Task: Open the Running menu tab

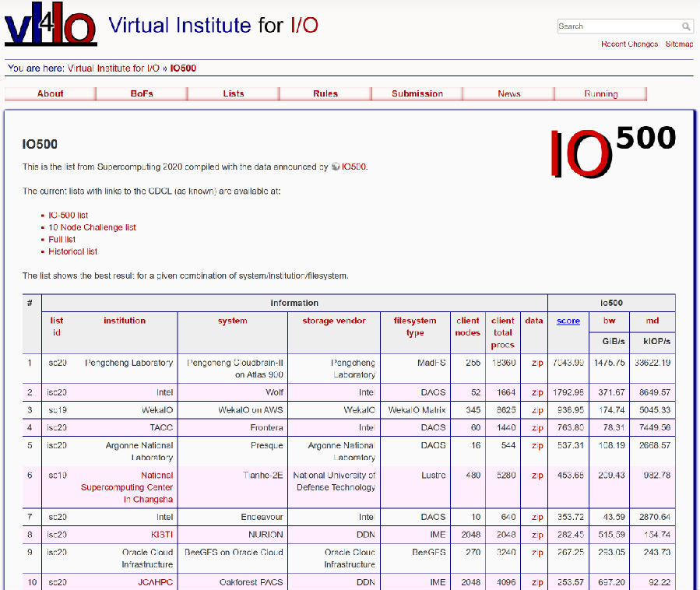Action: pyautogui.click(x=601, y=93)
